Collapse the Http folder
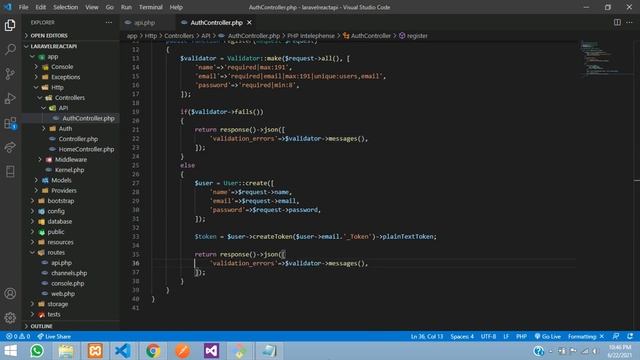Viewport: 640px width, 360px height. (x=57, y=87)
